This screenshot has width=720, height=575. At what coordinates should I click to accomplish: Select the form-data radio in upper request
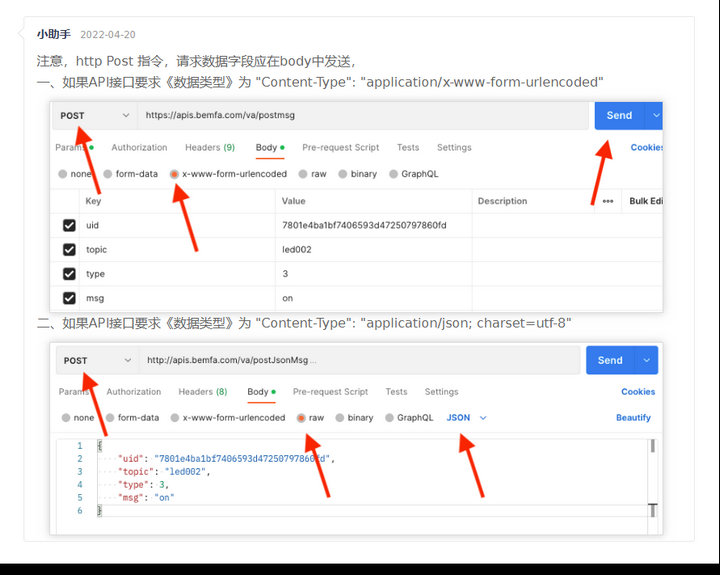pos(130,174)
